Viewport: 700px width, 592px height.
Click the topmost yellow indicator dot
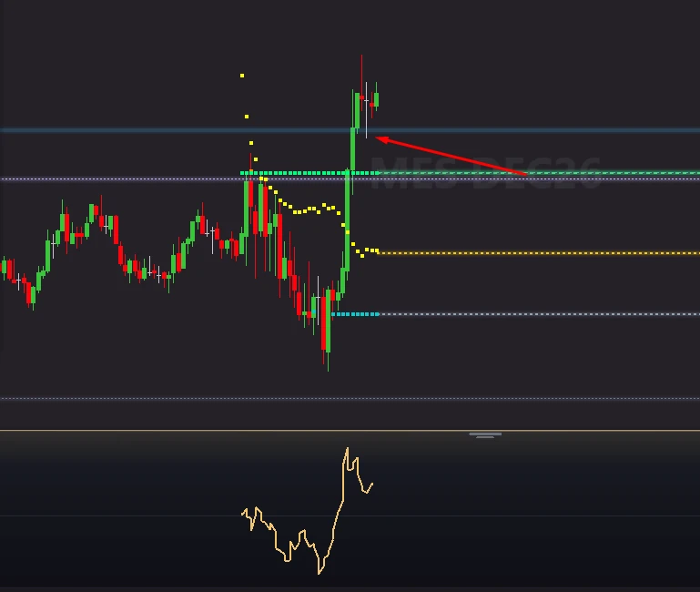pyautogui.click(x=242, y=76)
